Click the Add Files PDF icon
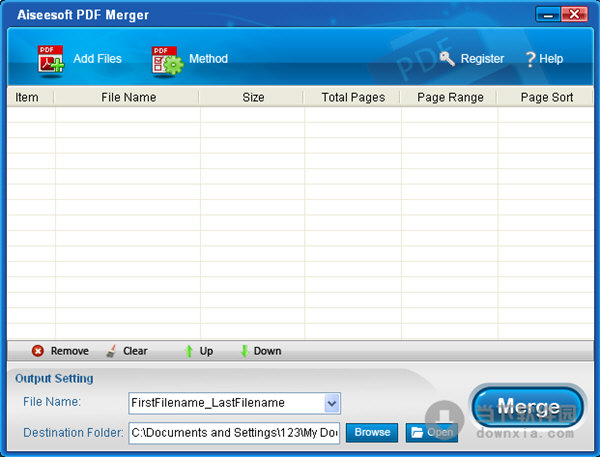Viewport: 600px width, 457px height. 50,59
